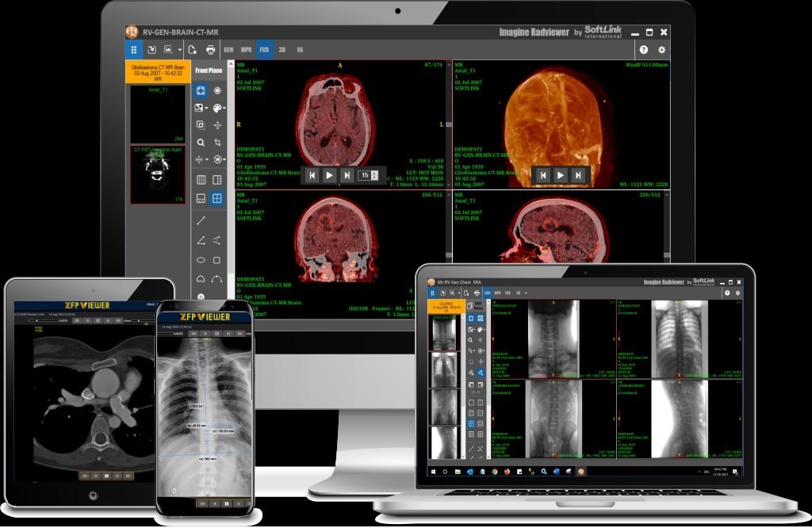The image size is (812, 528).
Task: Click the circular target tool beside fit-to-window
Action: 217,90
